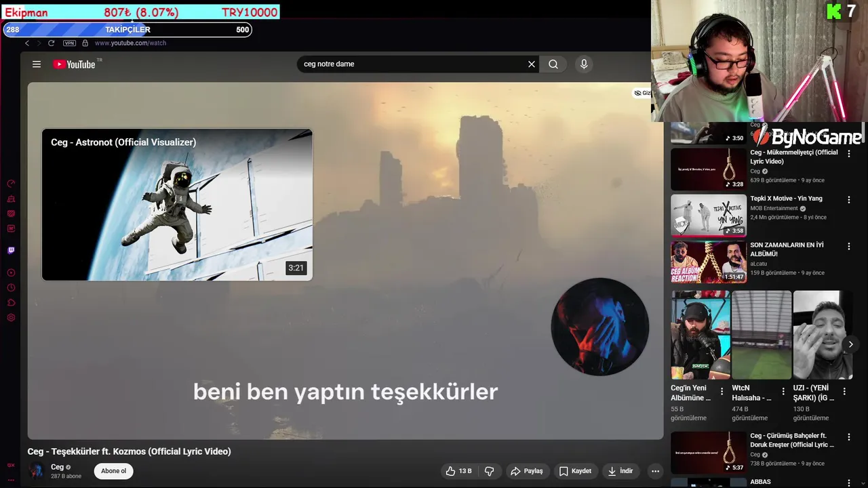Clear the search box with the X
The image size is (868, 488).
coord(532,64)
